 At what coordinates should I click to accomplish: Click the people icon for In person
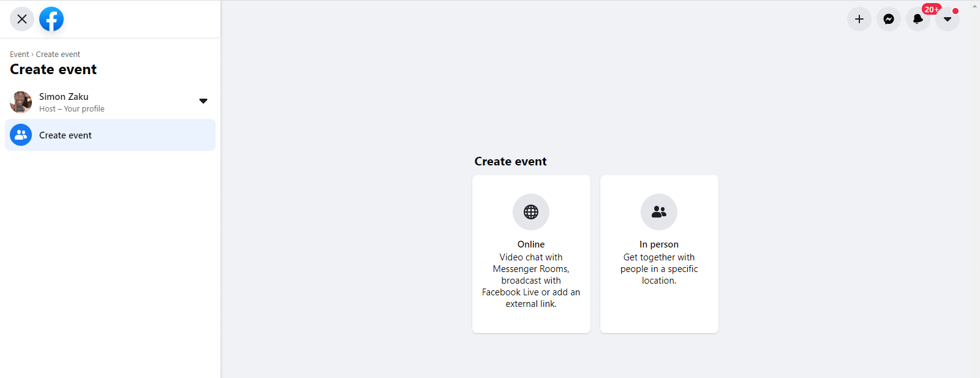(659, 212)
